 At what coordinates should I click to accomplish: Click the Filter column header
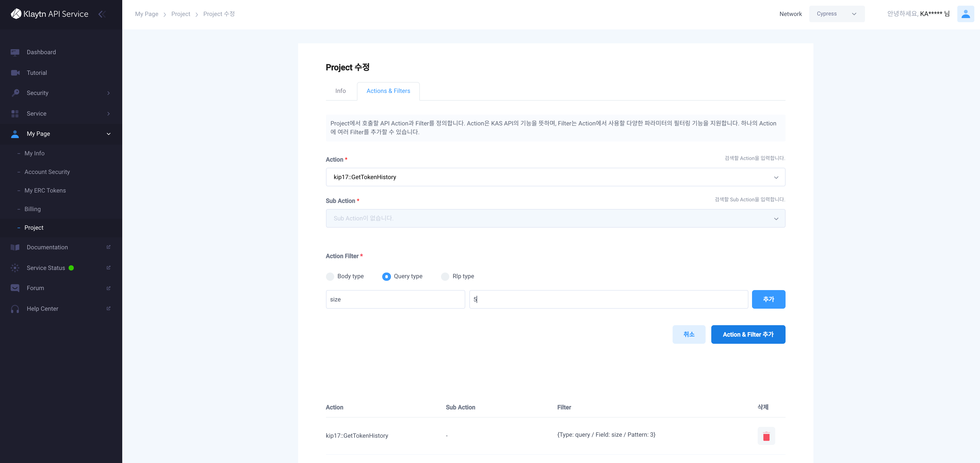pyautogui.click(x=564, y=407)
